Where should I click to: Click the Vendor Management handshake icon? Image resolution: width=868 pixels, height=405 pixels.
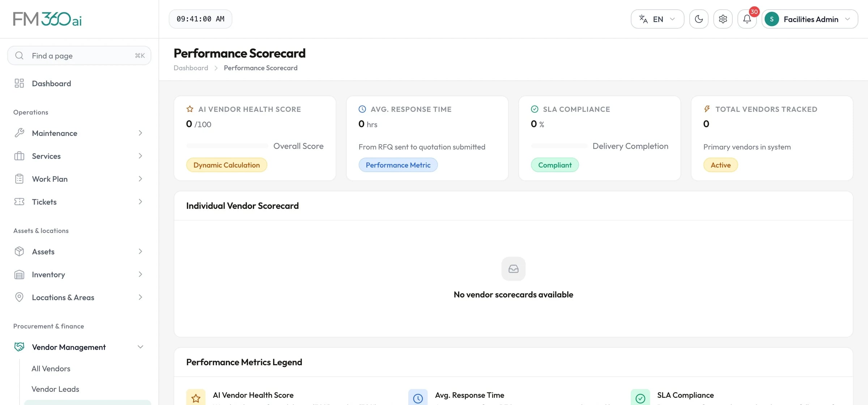19,347
